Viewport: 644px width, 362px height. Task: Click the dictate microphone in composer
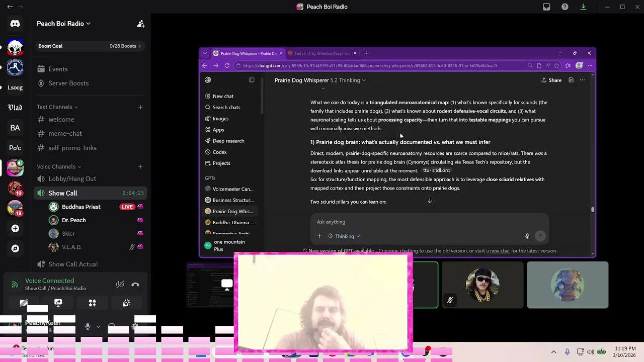coord(527,236)
